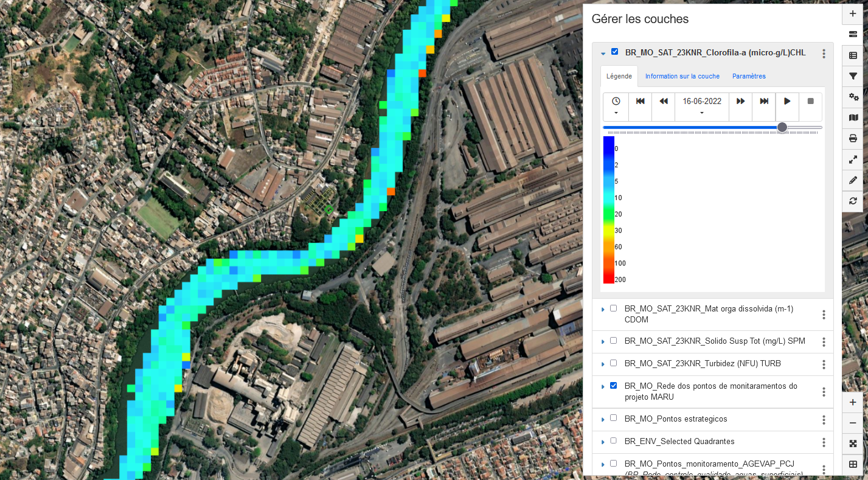Click the time slider handle
868x480 pixels.
point(782,127)
